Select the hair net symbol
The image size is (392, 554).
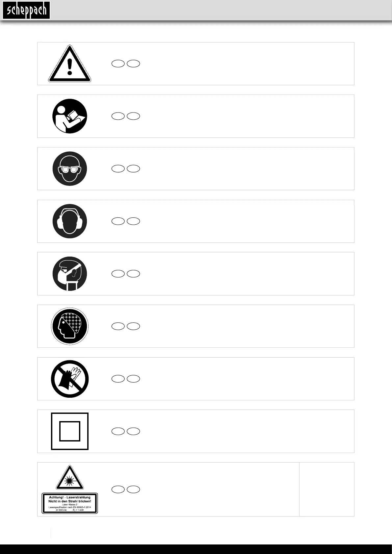click(69, 326)
